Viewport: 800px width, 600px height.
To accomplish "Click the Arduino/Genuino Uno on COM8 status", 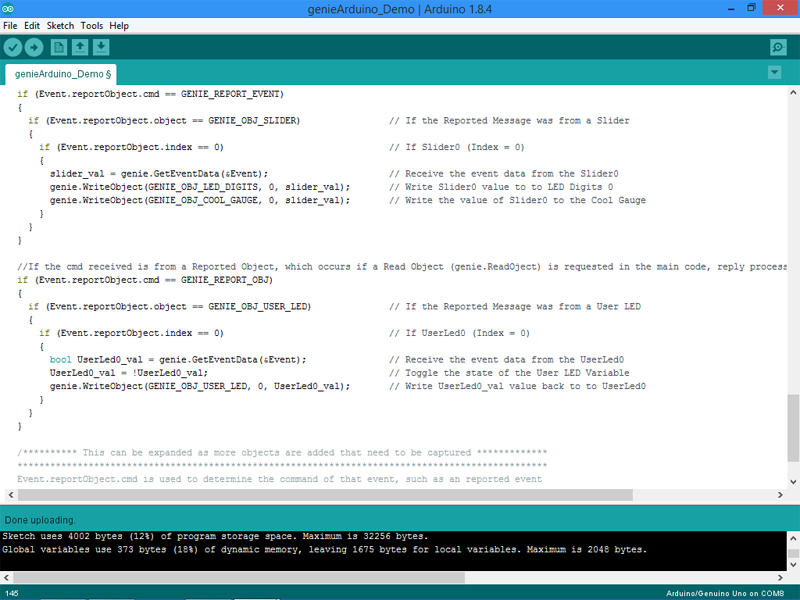I will [727, 591].
